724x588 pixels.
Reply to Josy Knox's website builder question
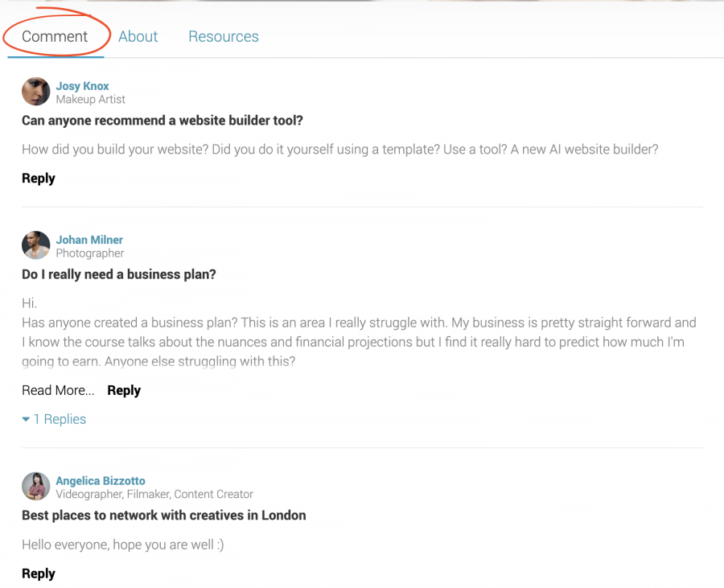coord(39,178)
